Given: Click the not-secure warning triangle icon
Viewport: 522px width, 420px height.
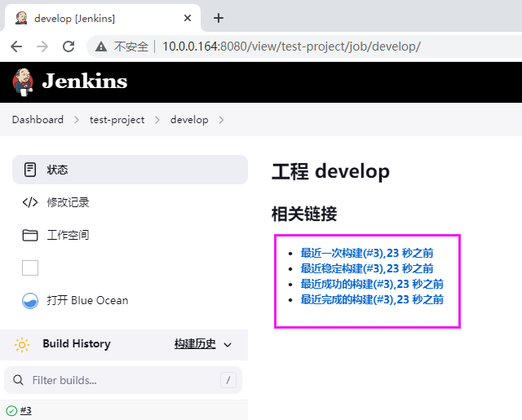Looking at the screenshot, I should coord(101,46).
